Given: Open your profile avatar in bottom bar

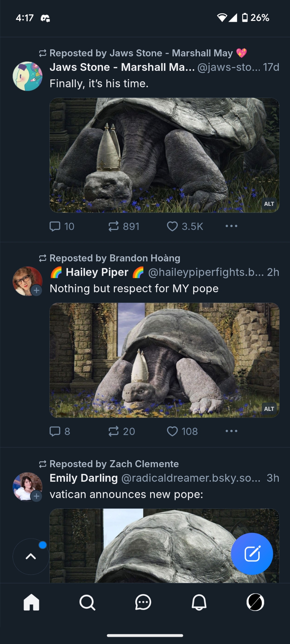Looking at the screenshot, I should tap(255, 602).
